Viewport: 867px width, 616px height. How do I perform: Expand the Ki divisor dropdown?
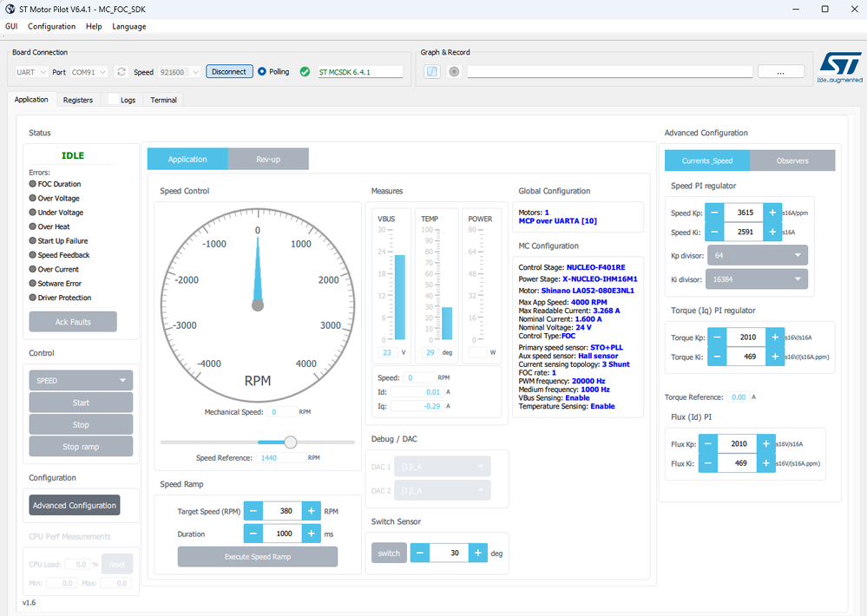pyautogui.click(x=758, y=279)
